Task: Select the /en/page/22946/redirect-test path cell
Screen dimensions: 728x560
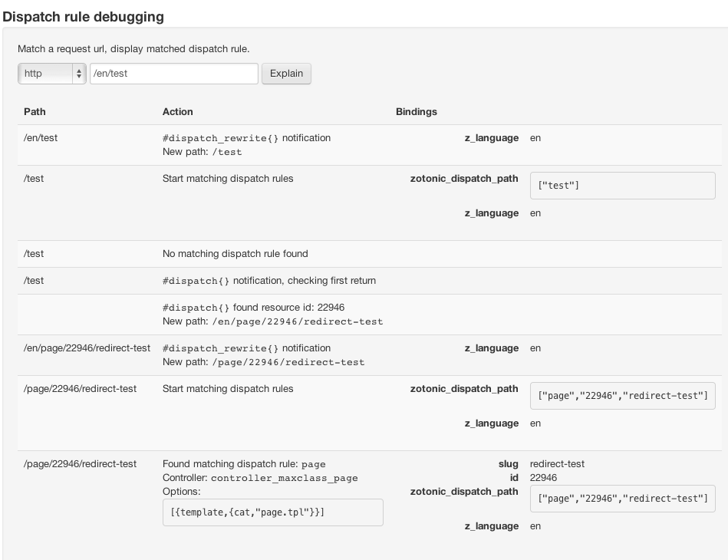Action: tap(87, 348)
